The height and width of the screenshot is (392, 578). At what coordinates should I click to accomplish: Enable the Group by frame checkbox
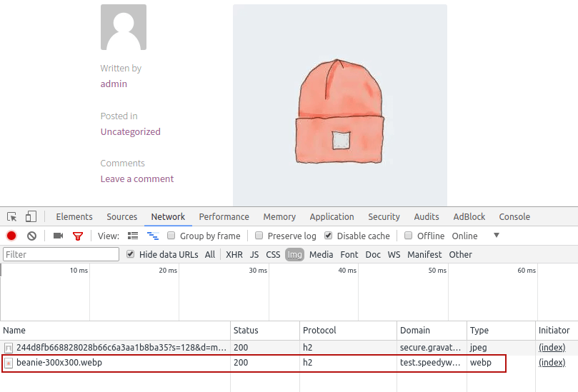click(x=171, y=236)
